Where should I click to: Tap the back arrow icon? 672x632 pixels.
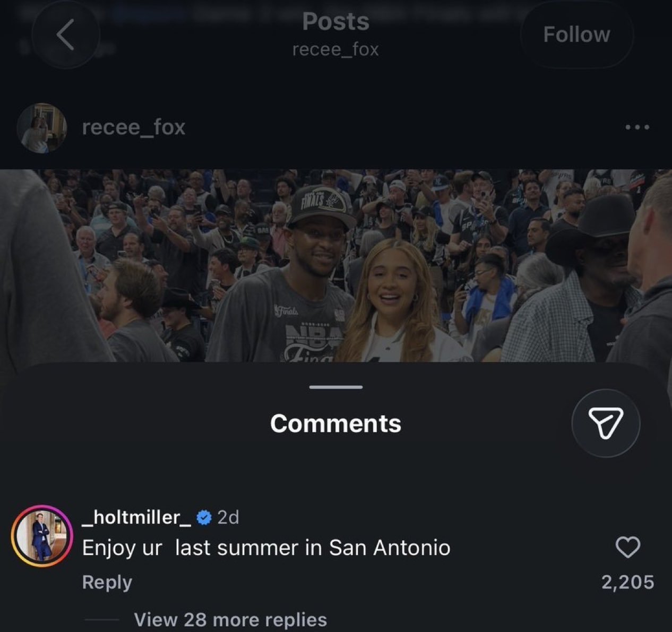(x=65, y=35)
